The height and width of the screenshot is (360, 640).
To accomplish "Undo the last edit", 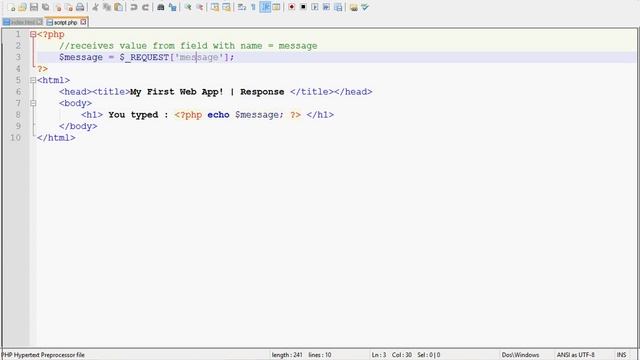I will [x=133, y=7].
